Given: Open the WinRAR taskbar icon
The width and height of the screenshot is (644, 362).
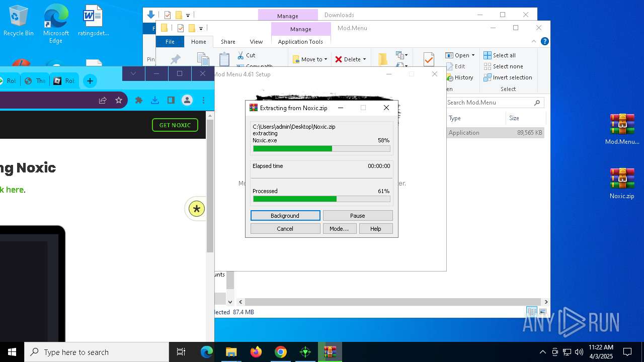Looking at the screenshot, I should coord(330,352).
